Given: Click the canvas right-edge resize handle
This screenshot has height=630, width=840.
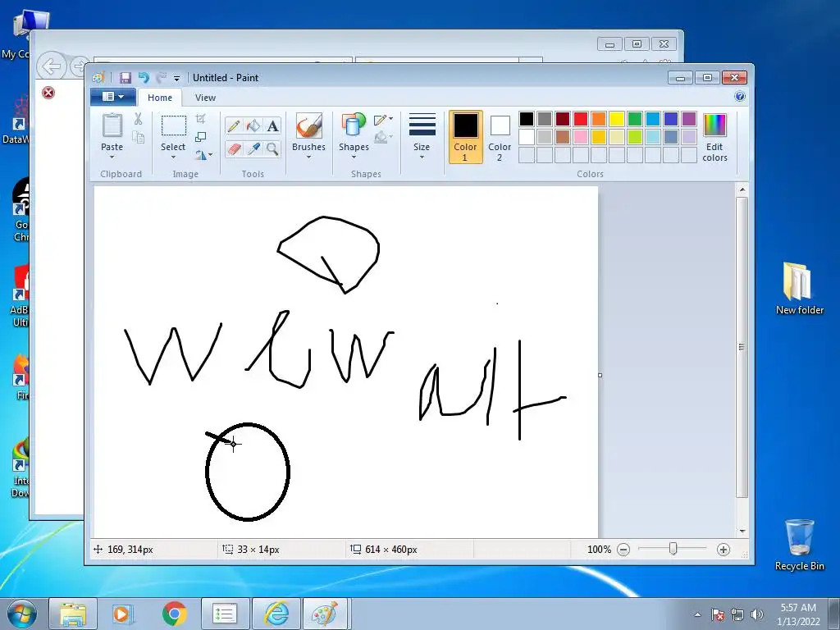Looking at the screenshot, I should pos(600,375).
